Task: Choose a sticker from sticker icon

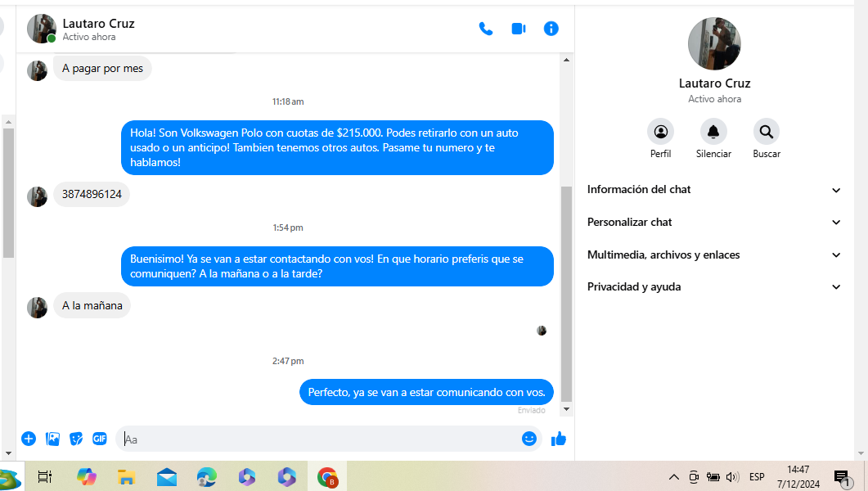Action: point(76,439)
